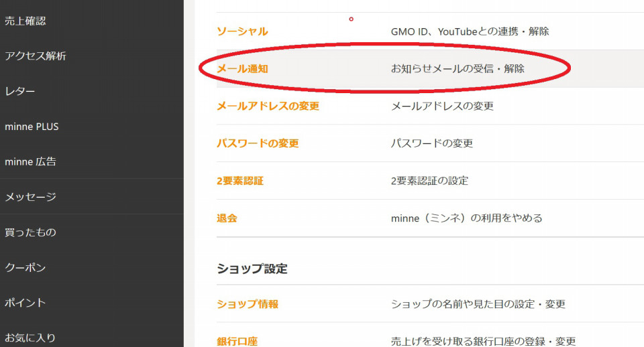Click the ソーシャル settings link
This screenshot has height=347, width=644.
242,31
